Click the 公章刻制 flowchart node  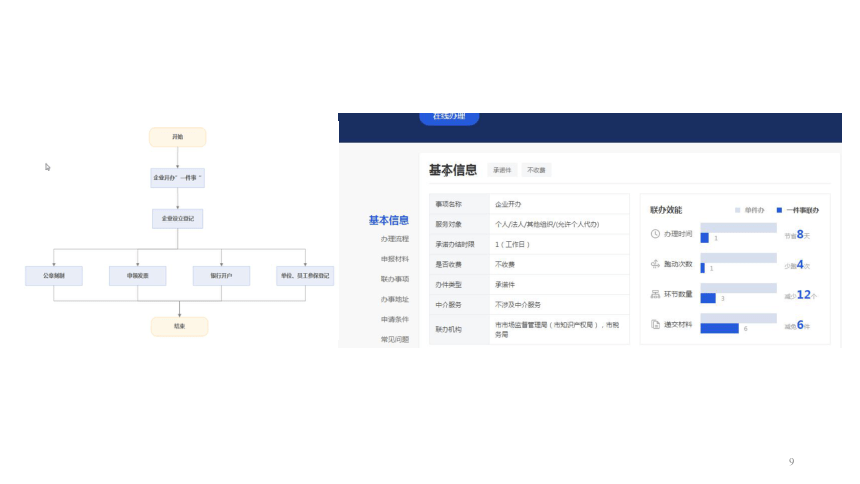54,276
